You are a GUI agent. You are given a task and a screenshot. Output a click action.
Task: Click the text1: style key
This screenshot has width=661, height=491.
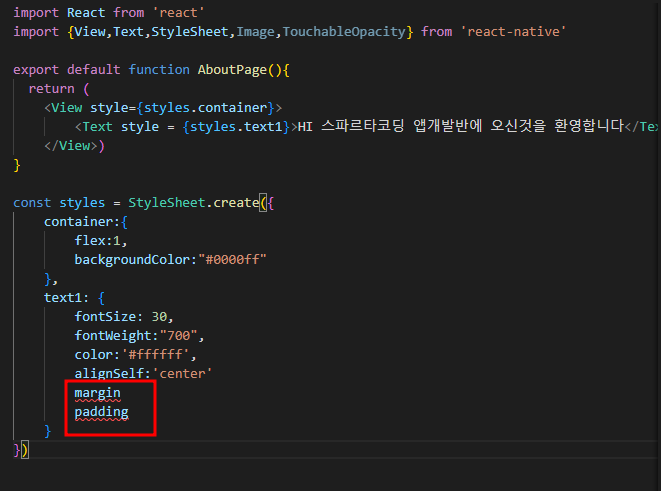[67, 298]
